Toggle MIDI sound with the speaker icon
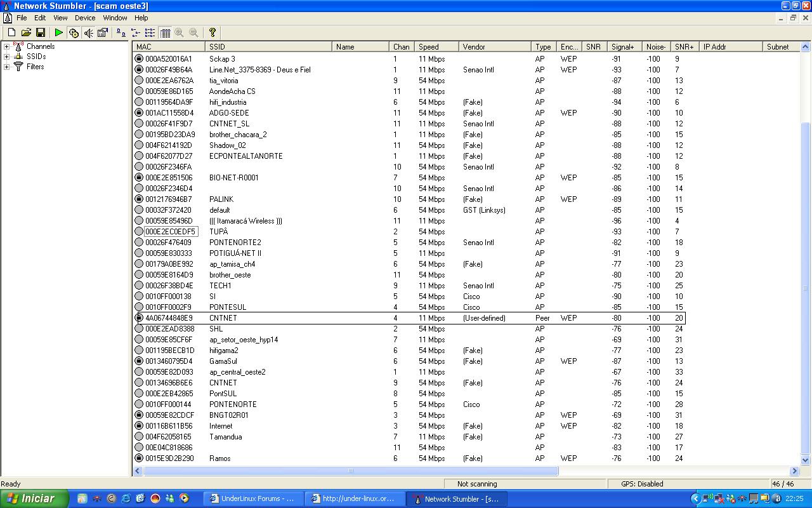The image size is (812, 508). coord(88,32)
